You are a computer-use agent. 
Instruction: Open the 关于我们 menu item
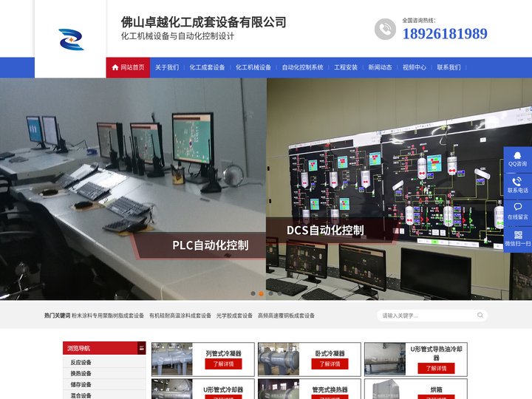(167, 67)
